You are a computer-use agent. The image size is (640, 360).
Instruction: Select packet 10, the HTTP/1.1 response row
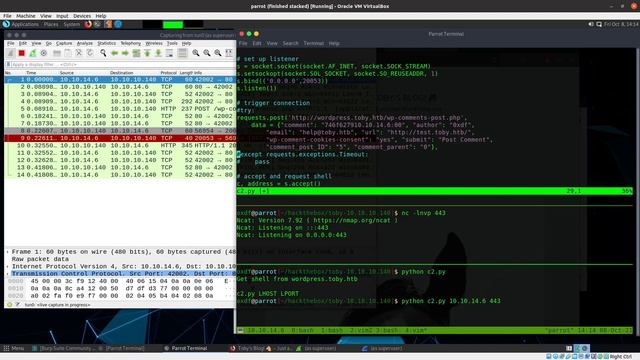[120, 145]
